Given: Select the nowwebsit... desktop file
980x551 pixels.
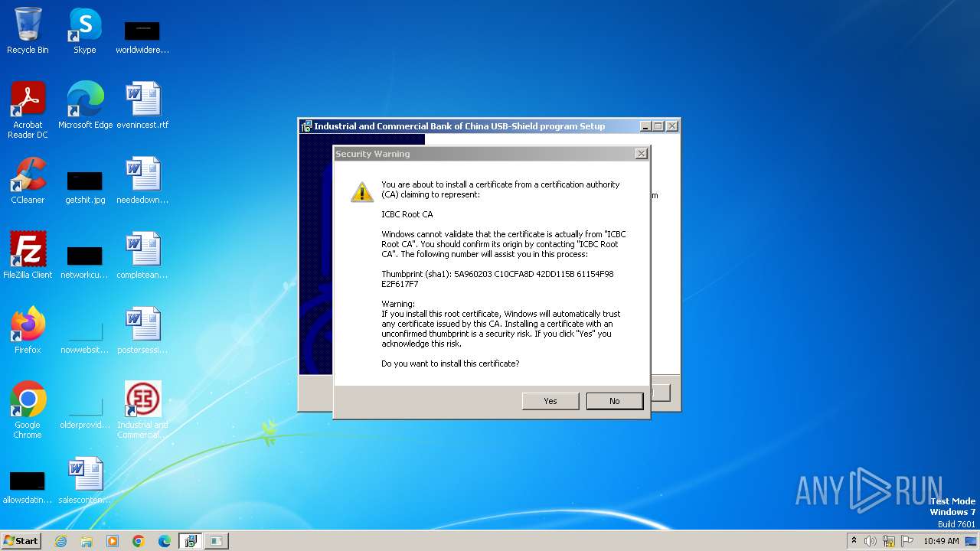Looking at the screenshot, I should 85,337.
